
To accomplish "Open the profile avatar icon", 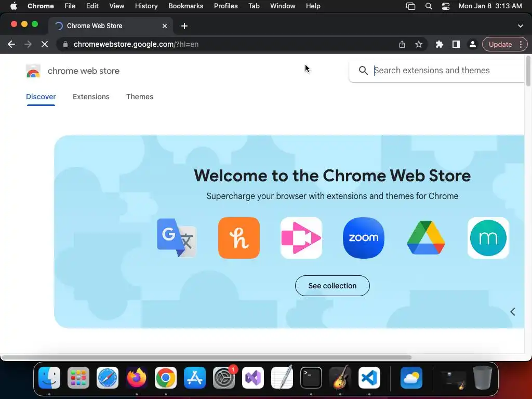I will tap(473, 45).
